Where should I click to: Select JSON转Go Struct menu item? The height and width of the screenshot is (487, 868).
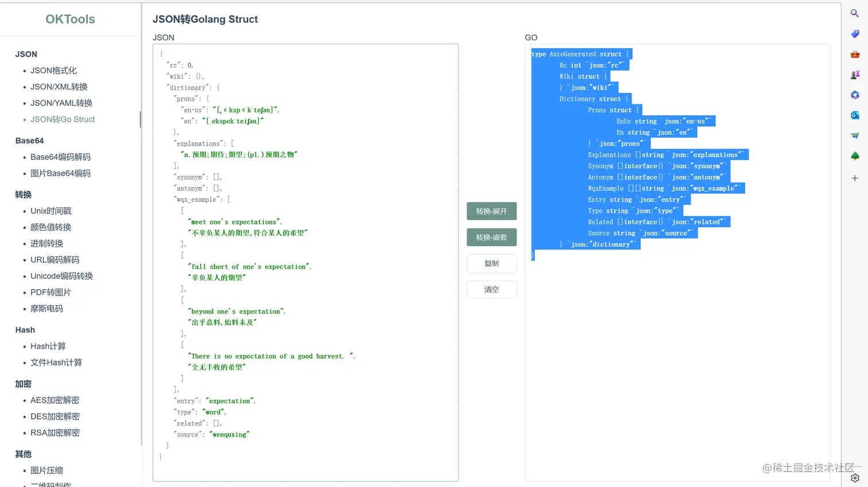pos(63,119)
